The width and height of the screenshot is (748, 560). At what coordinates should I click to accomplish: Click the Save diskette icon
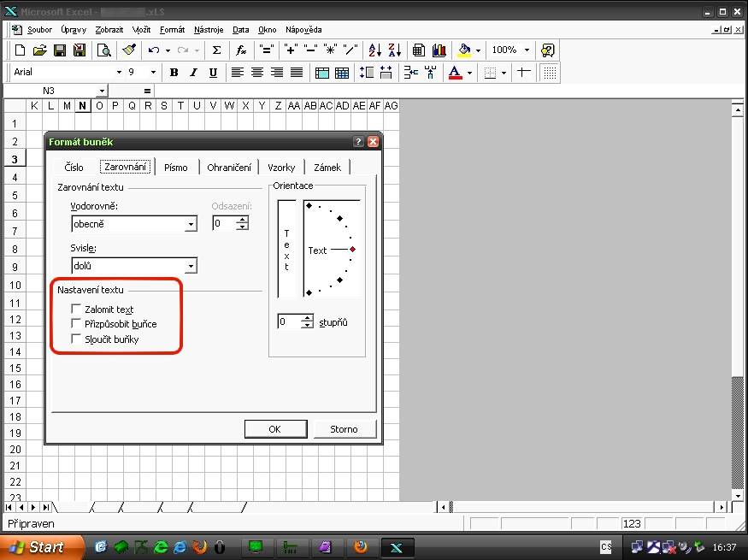click(x=60, y=50)
